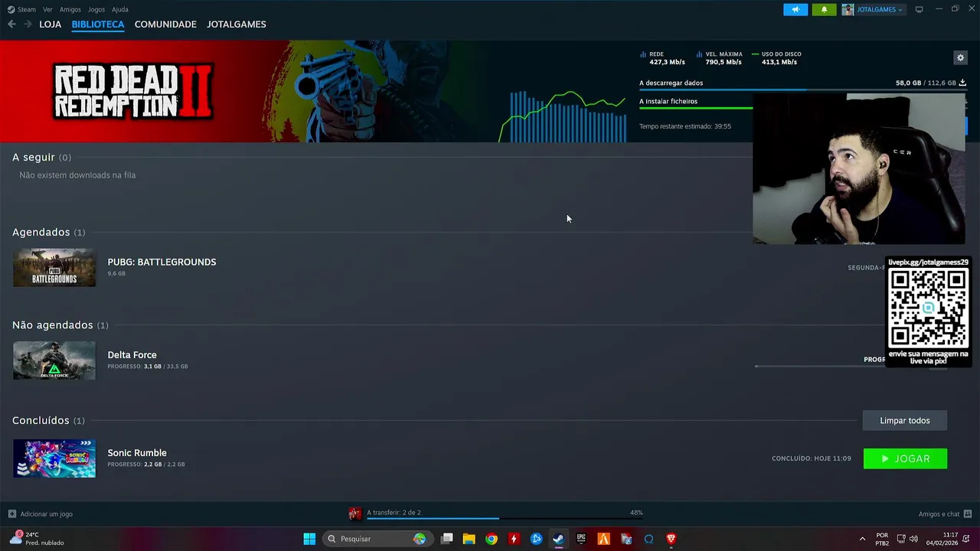Click the download size arrow icon
Screen dimensions: 980x551
point(962,83)
